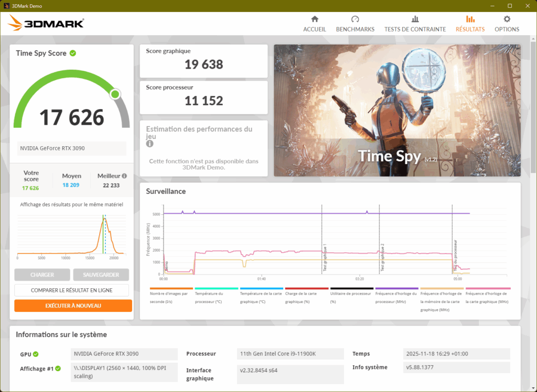Click the Tests de Contrainte gauge icon
537x392 pixels.
click(415, 20)
